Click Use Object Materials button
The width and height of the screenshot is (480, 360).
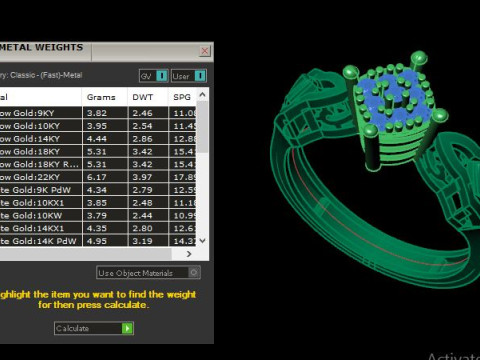pyautogui.click(x=148, y=273)
